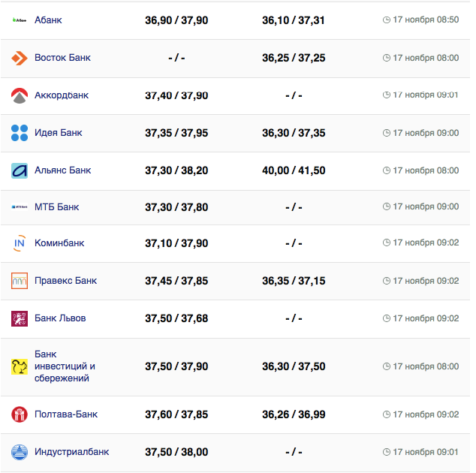476x473 pixels.
Task: Click the Абанк update time 08:50
Action: (425, 20)
